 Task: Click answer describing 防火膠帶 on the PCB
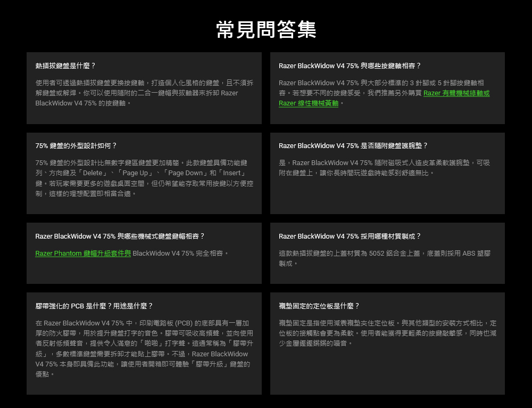[144, 348]
